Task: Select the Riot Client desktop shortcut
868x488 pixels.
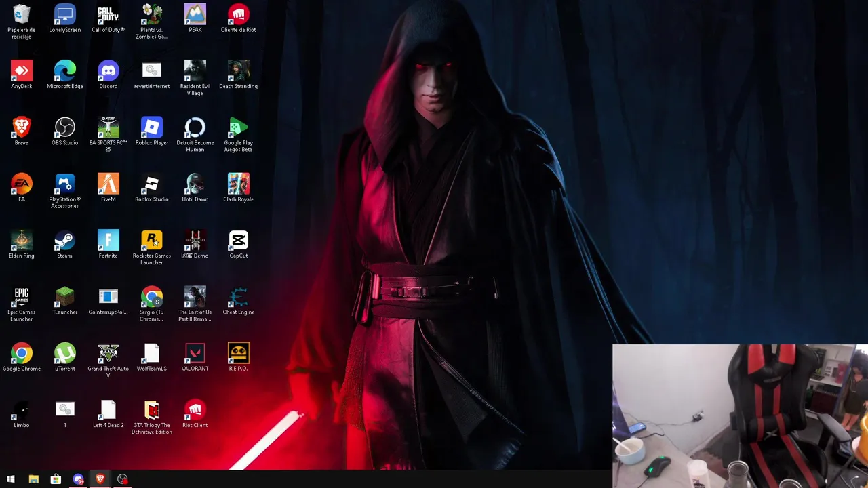Action: [x=195, y=409]
